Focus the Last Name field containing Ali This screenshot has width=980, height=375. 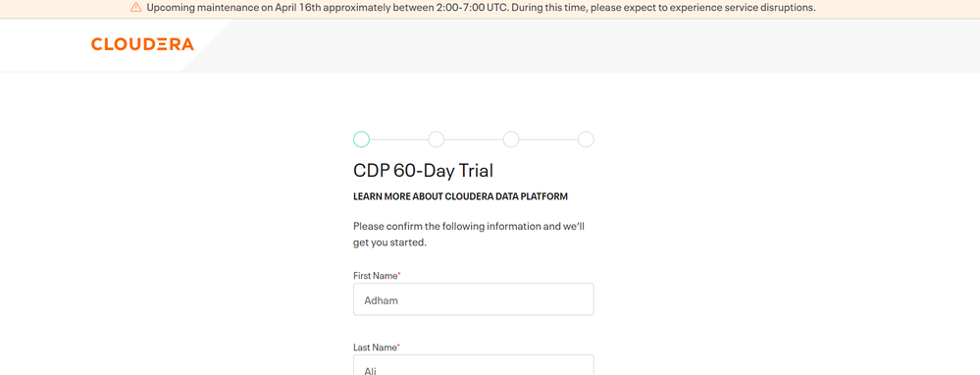click(474, 365)
